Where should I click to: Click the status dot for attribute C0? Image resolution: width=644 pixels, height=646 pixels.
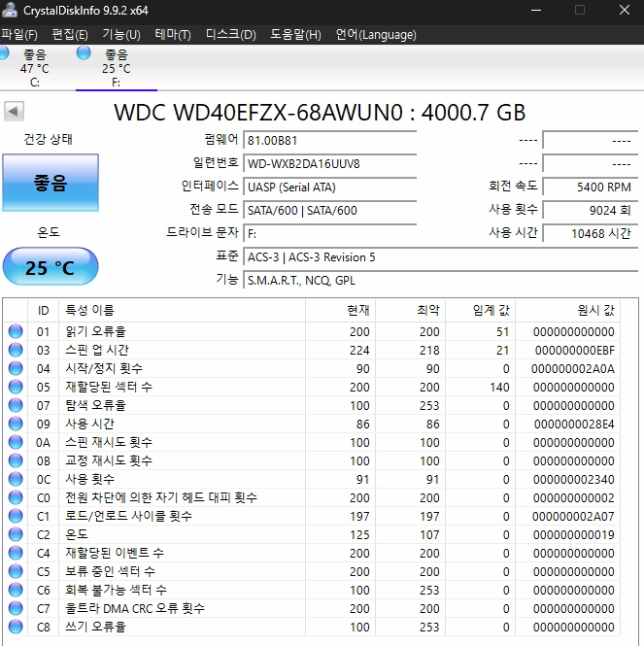click(16, 497)
